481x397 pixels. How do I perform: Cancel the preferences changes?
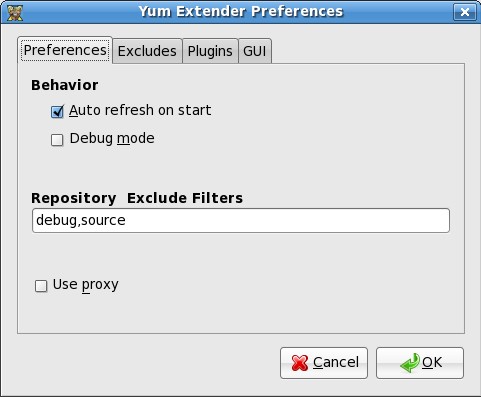[x=324, y=363]
